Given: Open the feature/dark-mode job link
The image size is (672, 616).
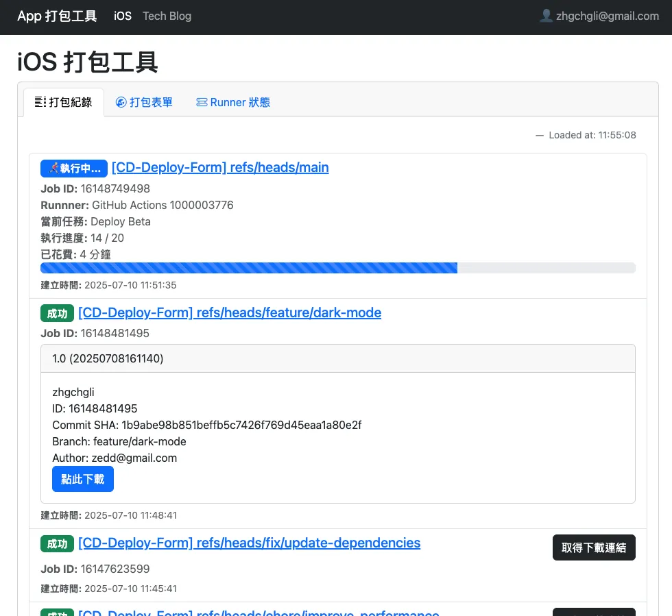Looking at the screenshot, I should [230, 313].
